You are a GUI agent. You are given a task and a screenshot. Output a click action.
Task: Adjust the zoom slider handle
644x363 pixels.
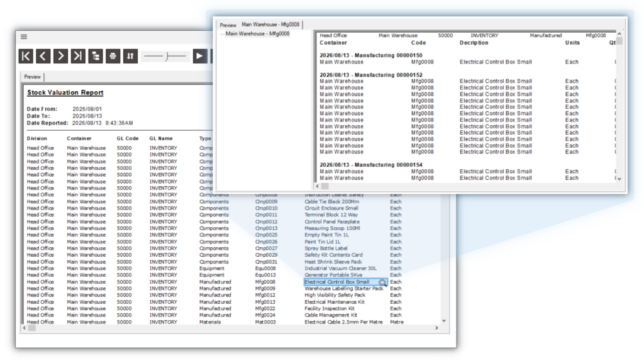pos(167,56)
